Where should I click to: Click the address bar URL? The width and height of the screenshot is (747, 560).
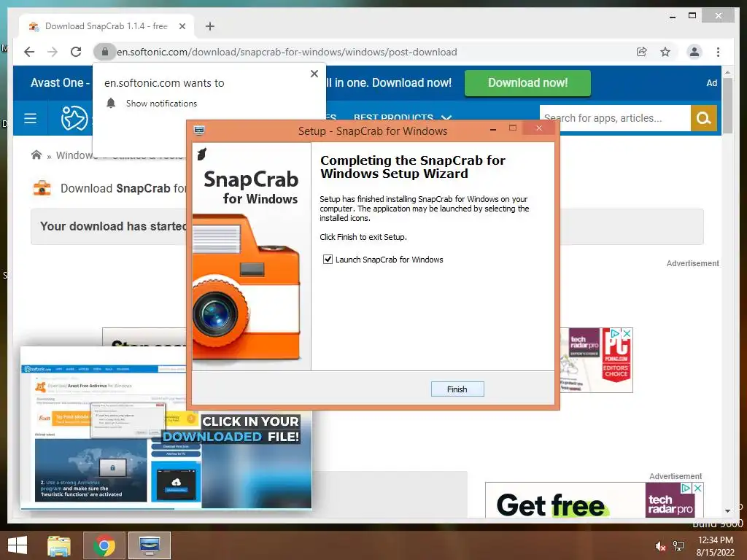[287, 52]
